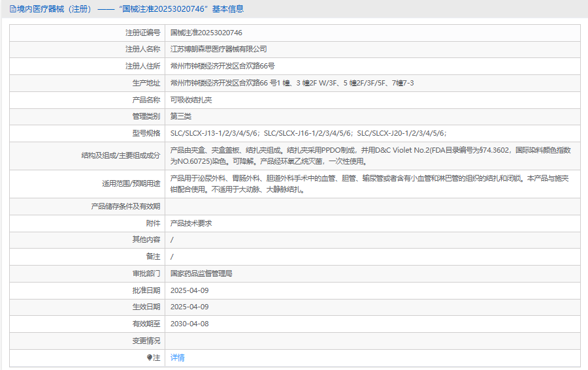Select address 常州市钟楼经济开发区合欢路66号
This screenshot has height=370, width=588.
pos(222,67)
